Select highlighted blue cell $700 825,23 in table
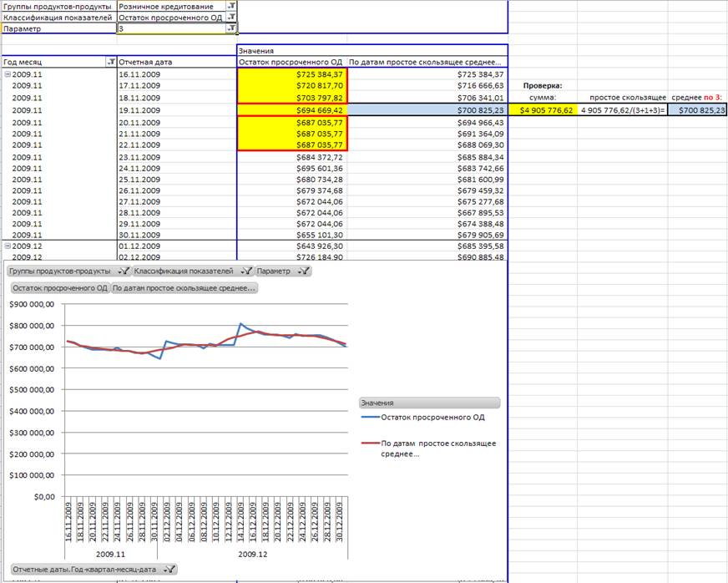728x583 pixels. pyautogui.click(x=427, y=110)
